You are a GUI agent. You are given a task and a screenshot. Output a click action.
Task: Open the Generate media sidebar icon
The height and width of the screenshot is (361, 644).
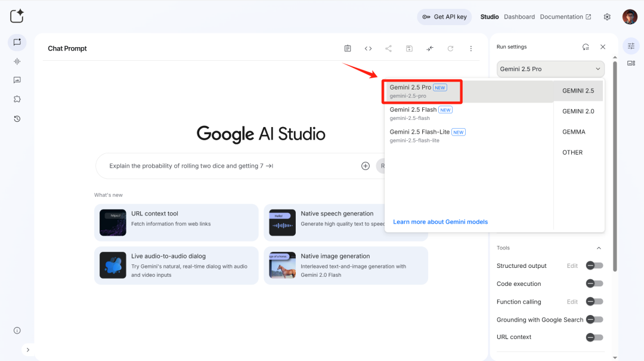click(17, 80)
